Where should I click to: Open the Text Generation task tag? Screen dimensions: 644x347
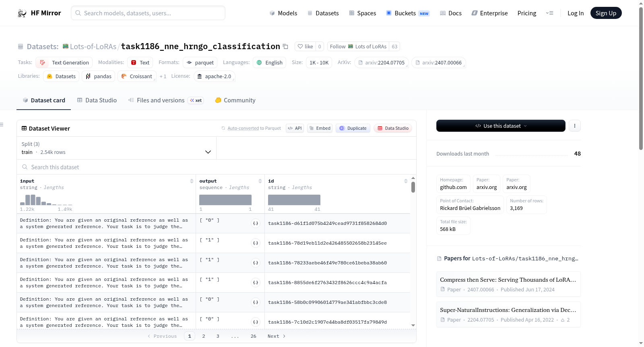pyautogui.click(x=64, y=62)
